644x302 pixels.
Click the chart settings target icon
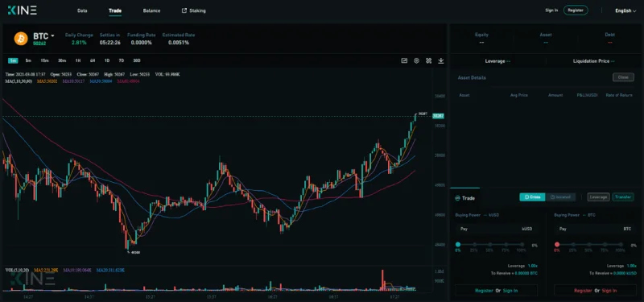[416, 61]
